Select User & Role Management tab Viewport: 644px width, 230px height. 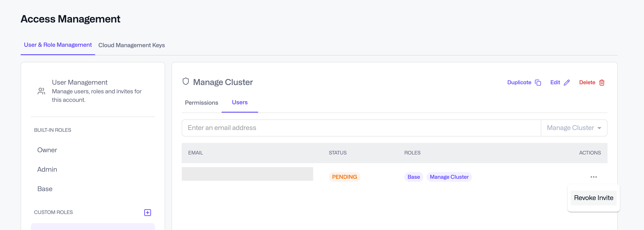click(x=58, y=45)
